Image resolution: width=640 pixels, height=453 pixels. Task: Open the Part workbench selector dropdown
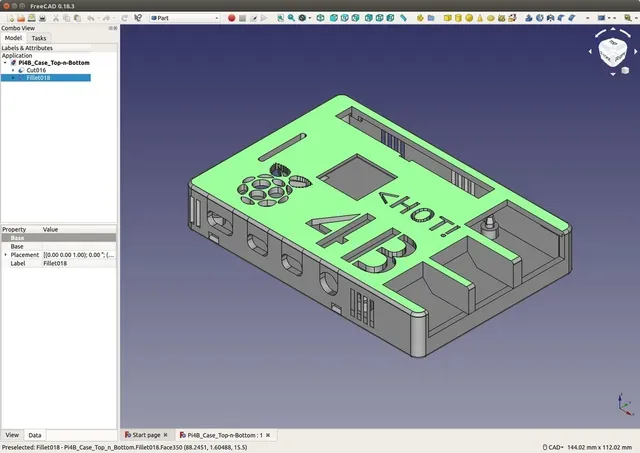(x=185, y=18)
